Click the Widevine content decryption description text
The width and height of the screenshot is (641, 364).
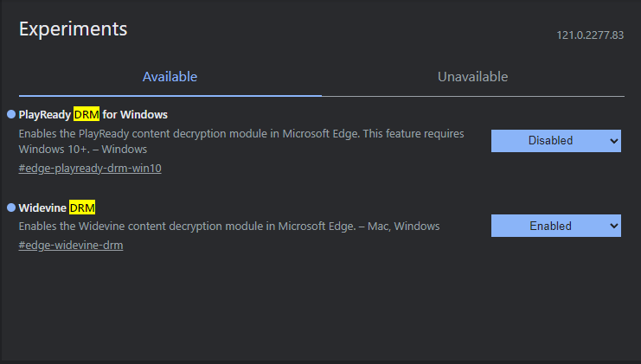pyautogui.click(x=229, y=227)
